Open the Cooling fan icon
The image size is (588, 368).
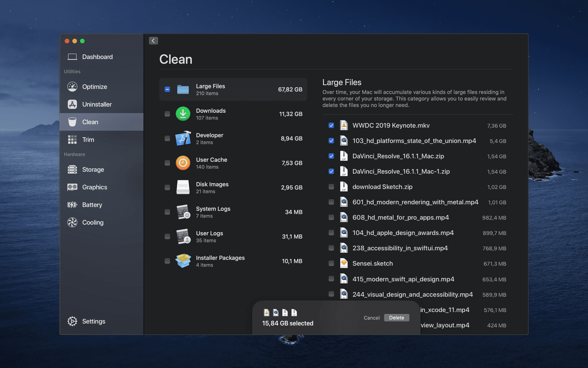(72, 222)
